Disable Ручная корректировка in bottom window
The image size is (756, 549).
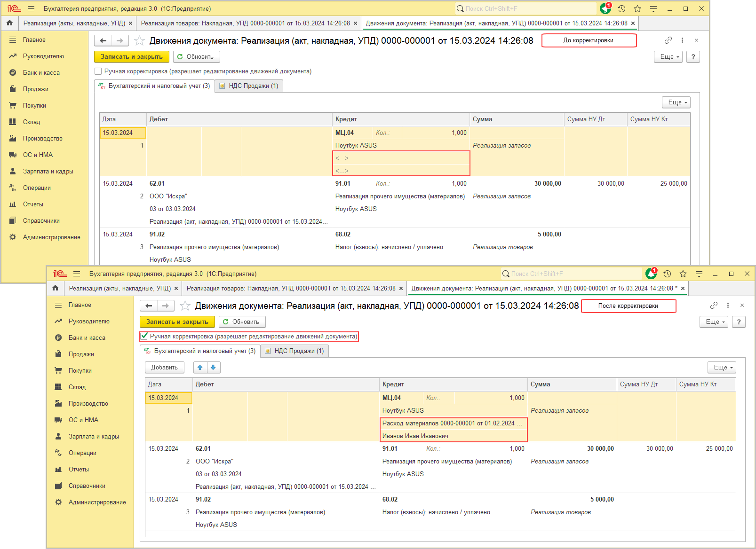pyautogui.click(x=144, y=337)
